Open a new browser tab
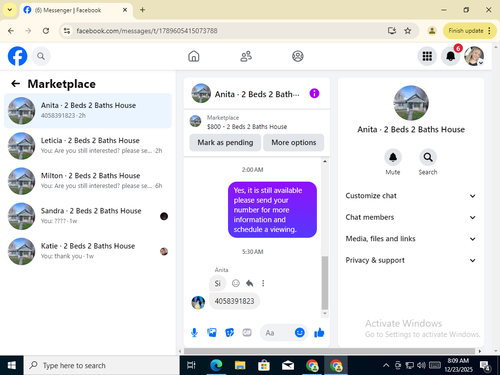The height and width of the screenshot is (375, 500). click(142, 10)
